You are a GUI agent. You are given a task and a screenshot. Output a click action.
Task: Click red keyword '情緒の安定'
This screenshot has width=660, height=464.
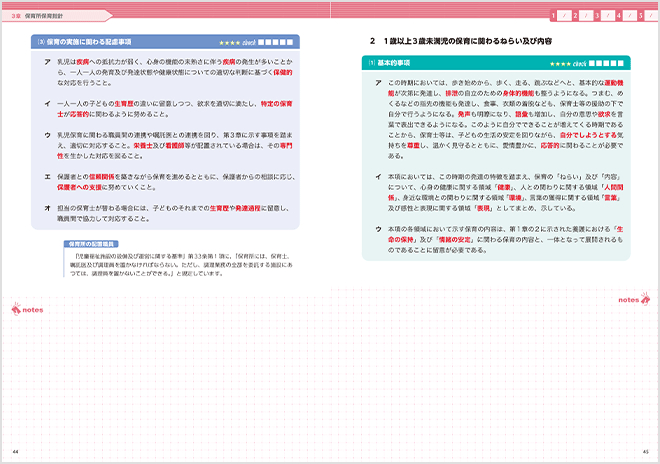(455, 240)
